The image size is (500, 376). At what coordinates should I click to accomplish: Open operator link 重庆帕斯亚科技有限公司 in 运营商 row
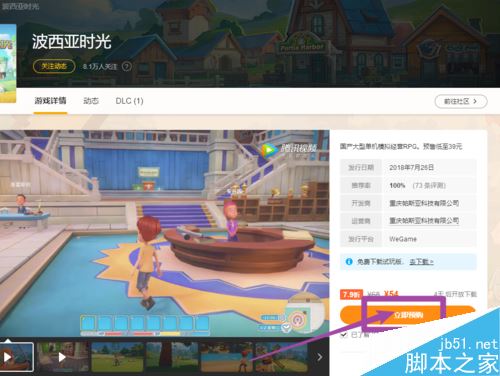point(424,221)
